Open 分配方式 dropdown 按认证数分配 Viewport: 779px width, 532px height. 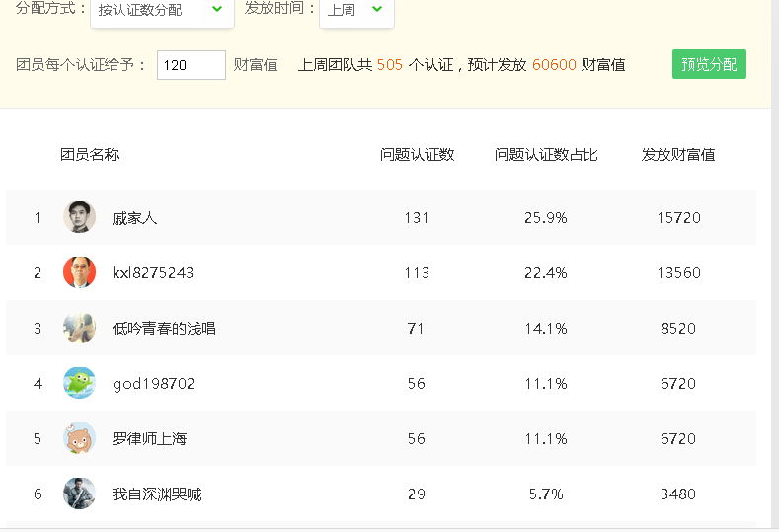(162, 11)
